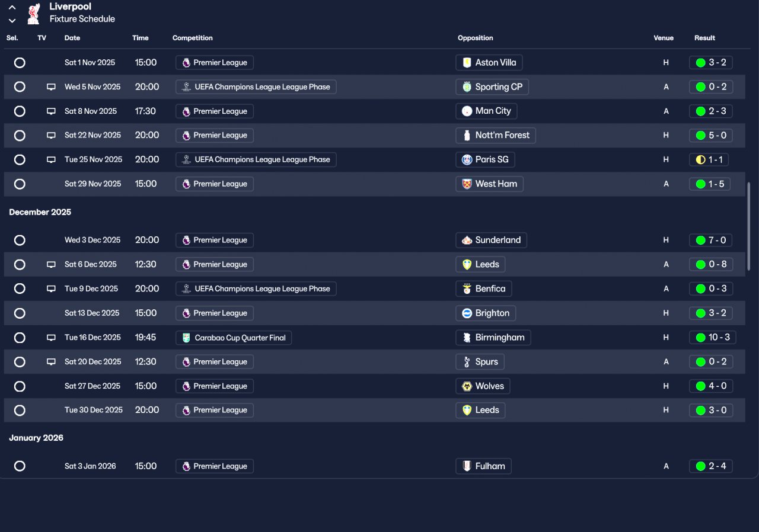Viewport: 759px width, 532px height.
Task: Open Aston Villa club badge
Action: pyautogui.click(x=467, y=63)
